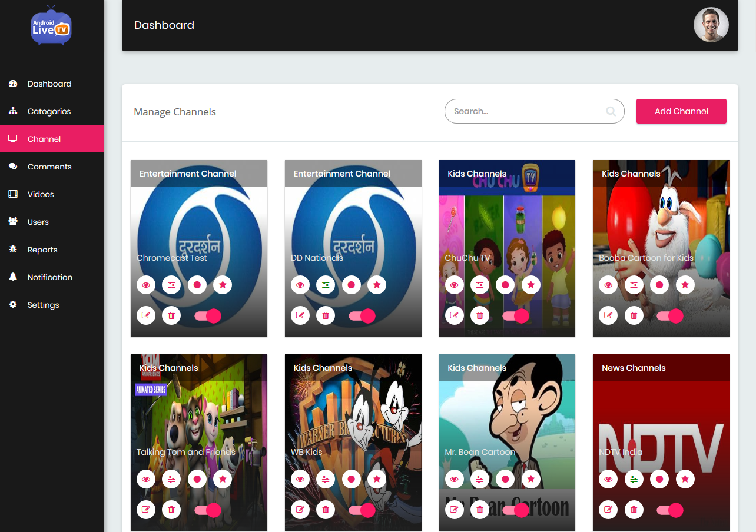Image resolution: width=756 pixels, height=532 pixels.
Task: Select the Channel sidebar item
Action: click(x=52, y=139)
